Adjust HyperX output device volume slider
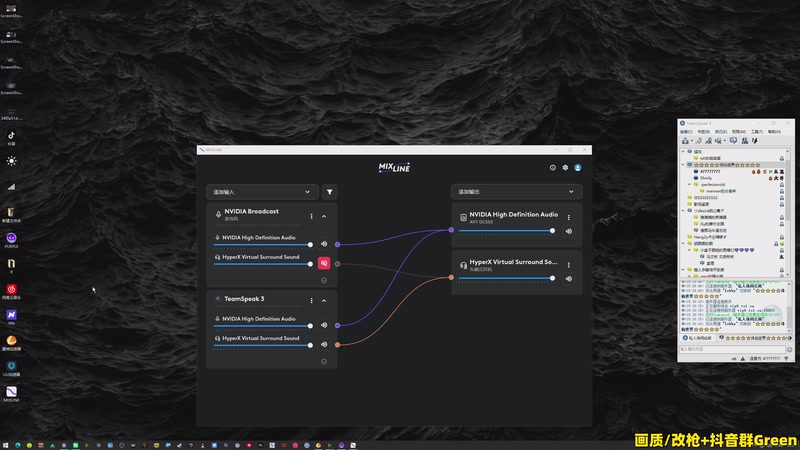The width and height of the screenshot is (800, 450). click(x=507, y=278)
